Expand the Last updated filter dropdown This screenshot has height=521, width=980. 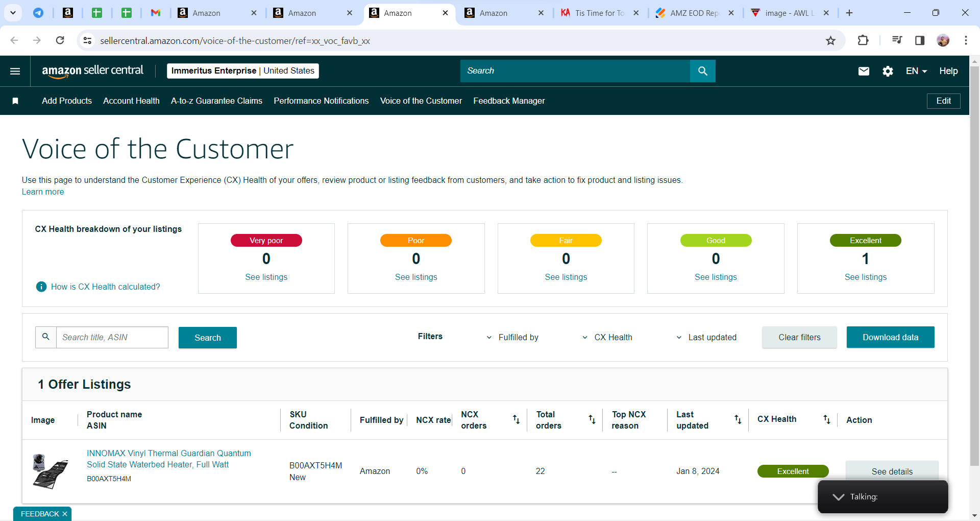pyautogui.click(x=706, y=337)
